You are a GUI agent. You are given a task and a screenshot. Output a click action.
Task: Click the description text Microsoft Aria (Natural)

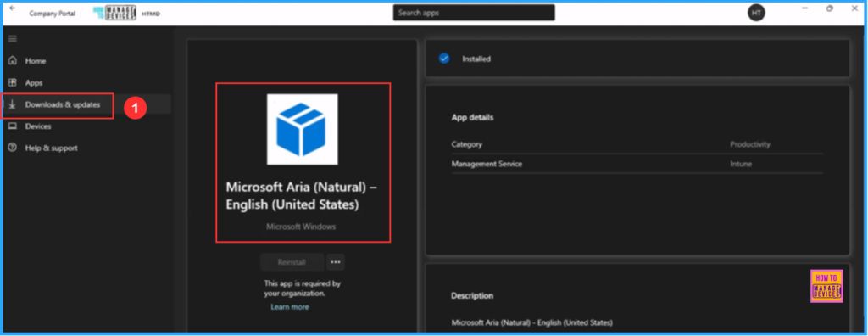pyautogui.click(x=532, y=322)
